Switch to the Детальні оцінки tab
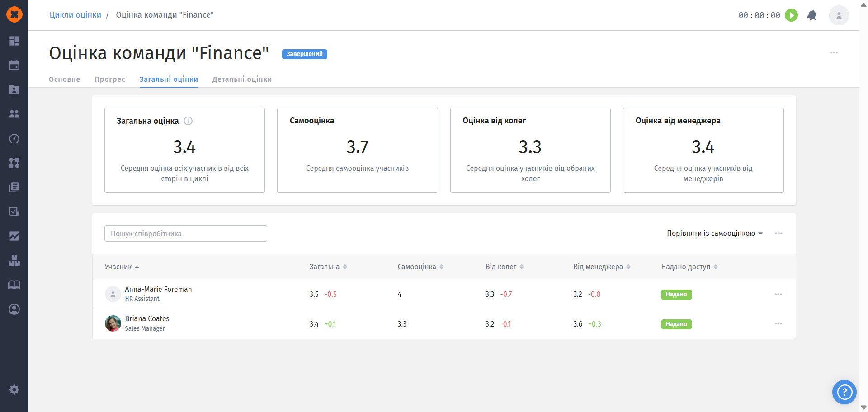Screen dimensions: 868x412 pyautogui.click(x=242, y=80)
